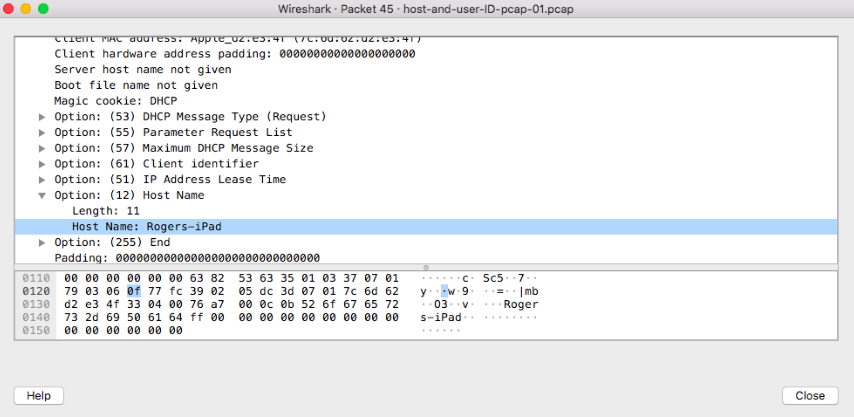Screen dimensions: 854x417
Task: Expand Option (61) Client identifier
Action: [x=42, y=164]
